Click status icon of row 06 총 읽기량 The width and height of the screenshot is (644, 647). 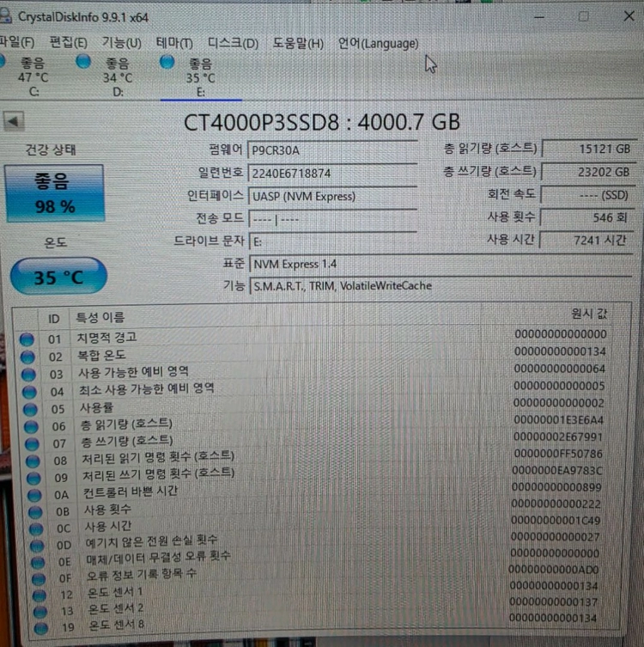(31, 427)
